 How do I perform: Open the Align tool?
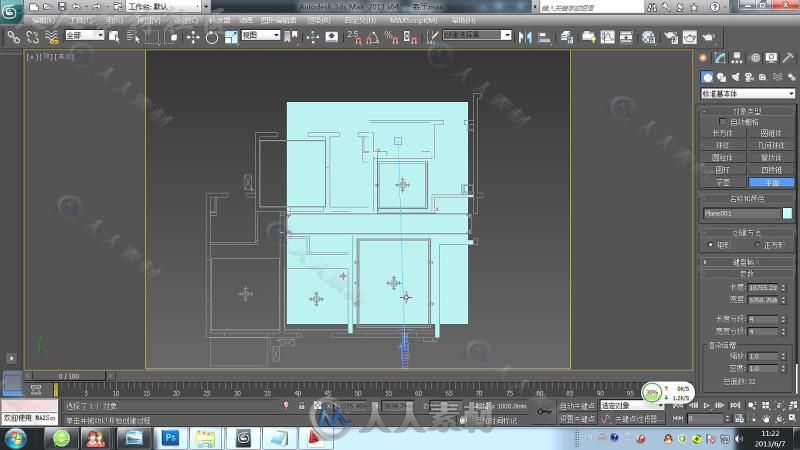545,37
